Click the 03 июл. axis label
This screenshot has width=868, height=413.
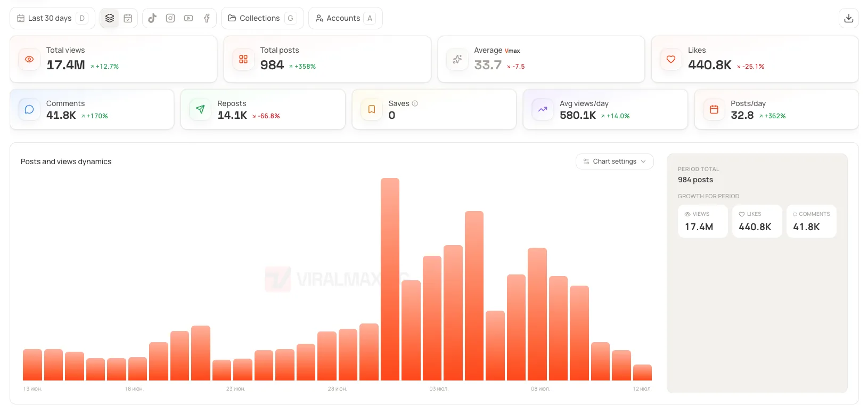[x=439, y=389]
